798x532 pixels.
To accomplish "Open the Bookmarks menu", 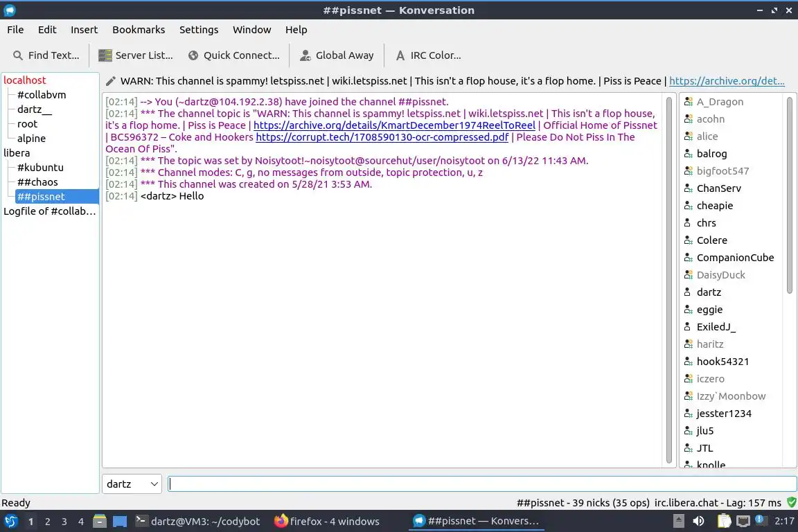I will 139,30.
